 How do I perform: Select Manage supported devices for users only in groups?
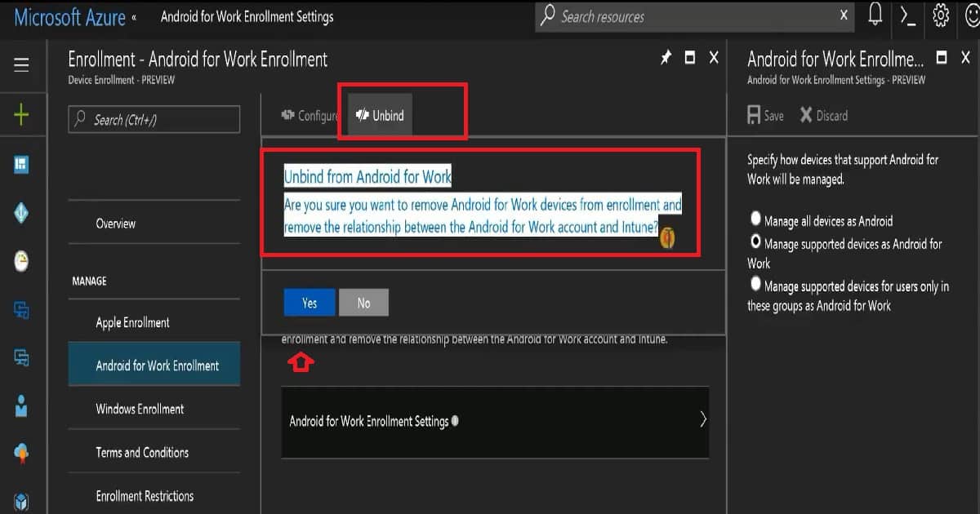755,284
